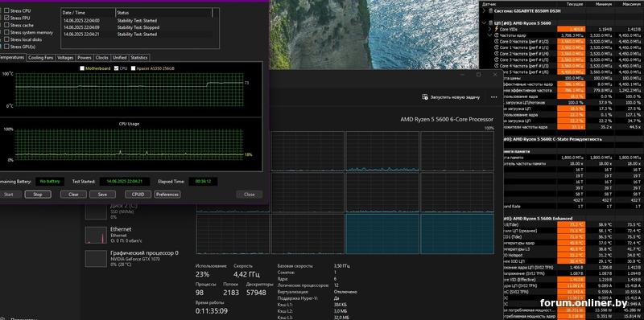Click the motherboard icon in the GIGABYTE system row
The height and width of the screenshot is (320, 644).
(491, 11)
